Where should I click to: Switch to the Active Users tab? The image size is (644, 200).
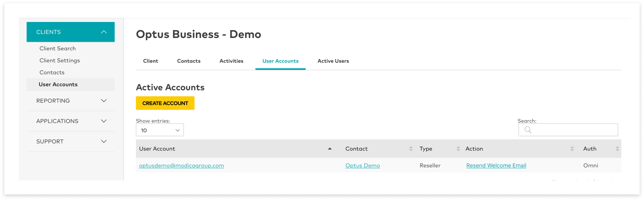333,61
